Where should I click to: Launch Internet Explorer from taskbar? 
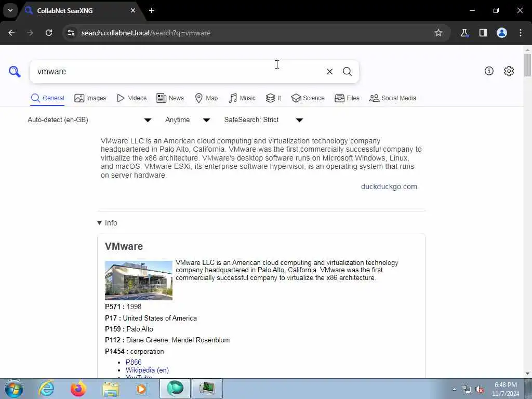tap(46, 389)
